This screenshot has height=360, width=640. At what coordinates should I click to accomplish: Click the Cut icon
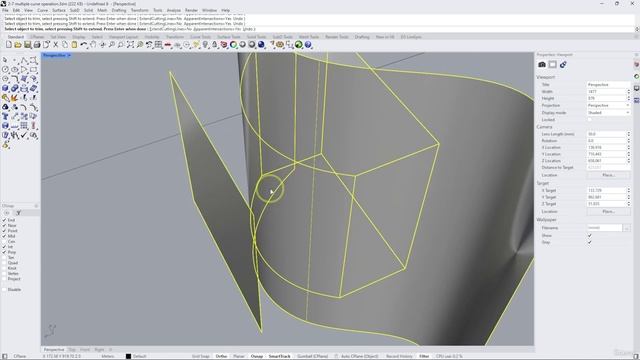pos(56,44)
